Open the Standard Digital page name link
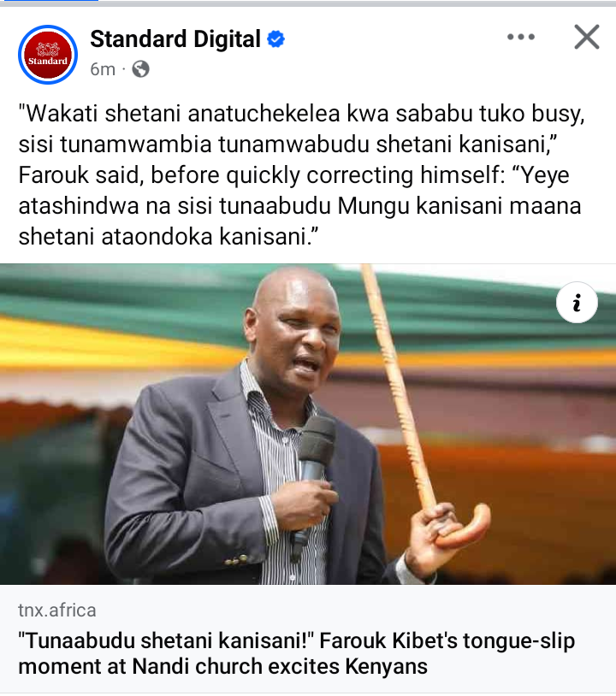 point(175,39)
